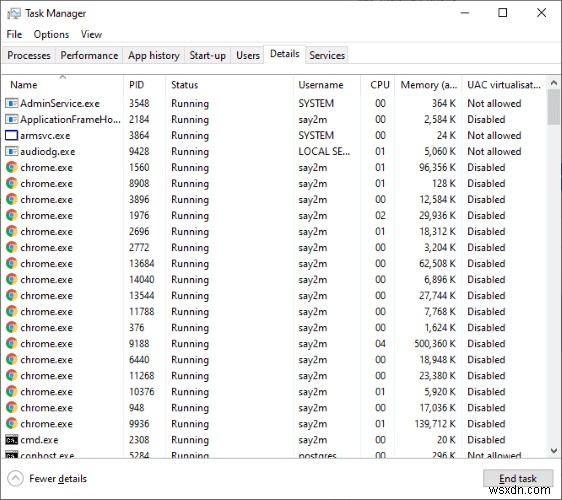Screen dimensions: 562x500
Task: Click the Task Manager title bar icon
Action: [x=14, y=14]
